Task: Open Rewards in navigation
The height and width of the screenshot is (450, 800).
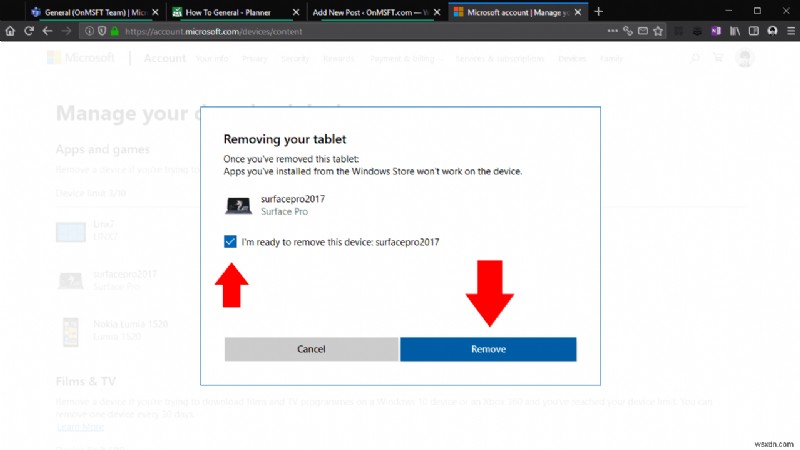Action: [338, 59]
